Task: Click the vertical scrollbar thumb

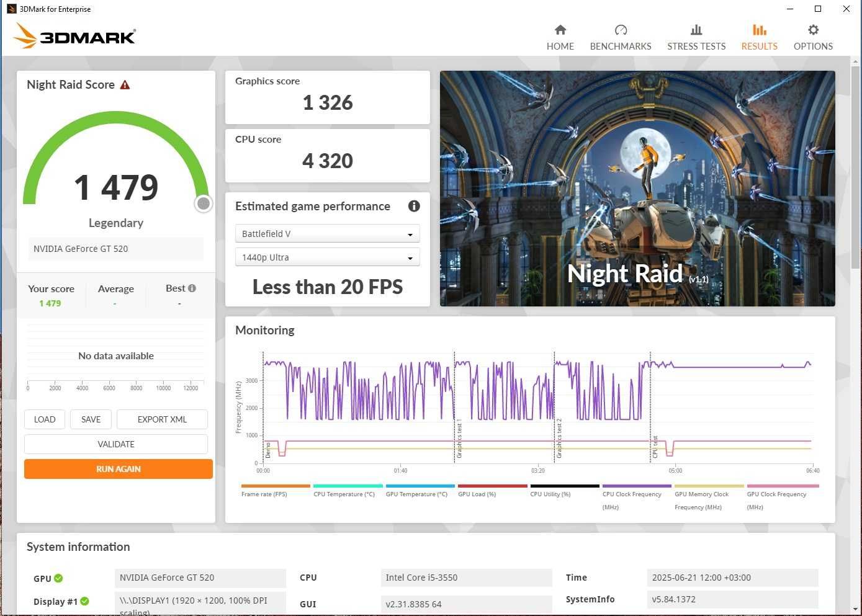Action: 856,167
